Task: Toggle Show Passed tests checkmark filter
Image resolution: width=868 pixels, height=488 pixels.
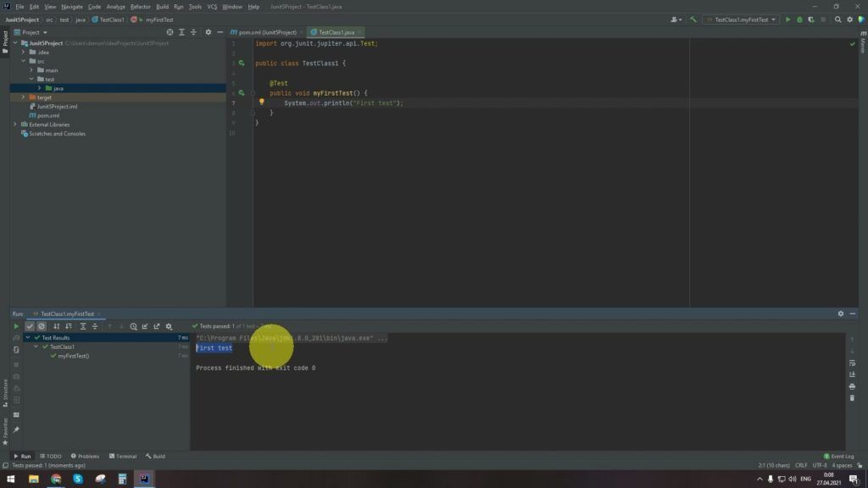Action: coord(30,326)
